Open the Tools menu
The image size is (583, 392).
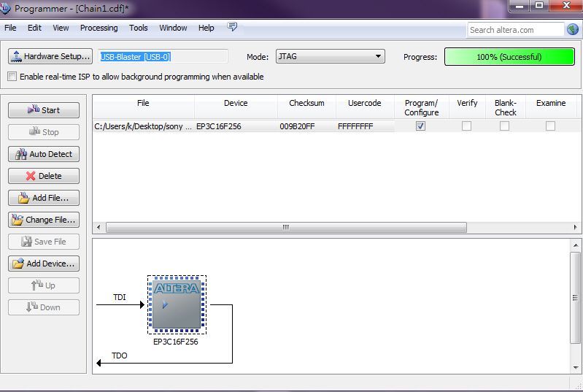coord(139,28)
